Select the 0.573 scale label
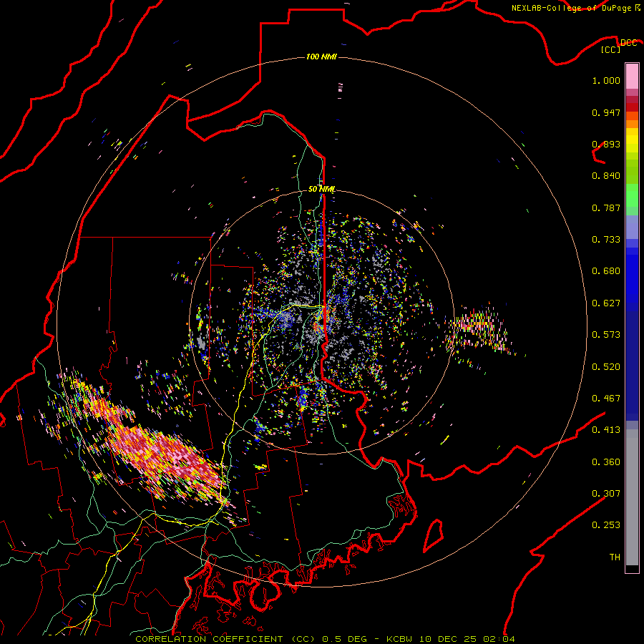Screen dimensions: 644x644 click(606, 335)
